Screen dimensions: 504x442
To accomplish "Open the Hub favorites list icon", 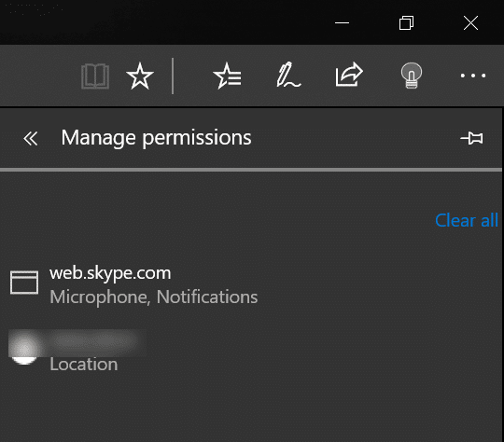I will (x=227, y=76).
